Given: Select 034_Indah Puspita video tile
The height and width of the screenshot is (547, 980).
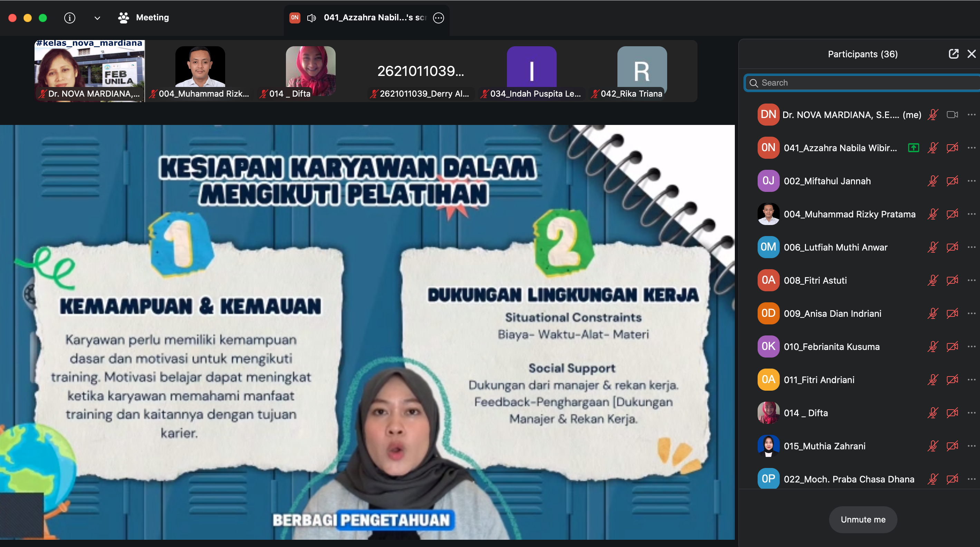Looking at the screenshot, I should coord(531,71).
